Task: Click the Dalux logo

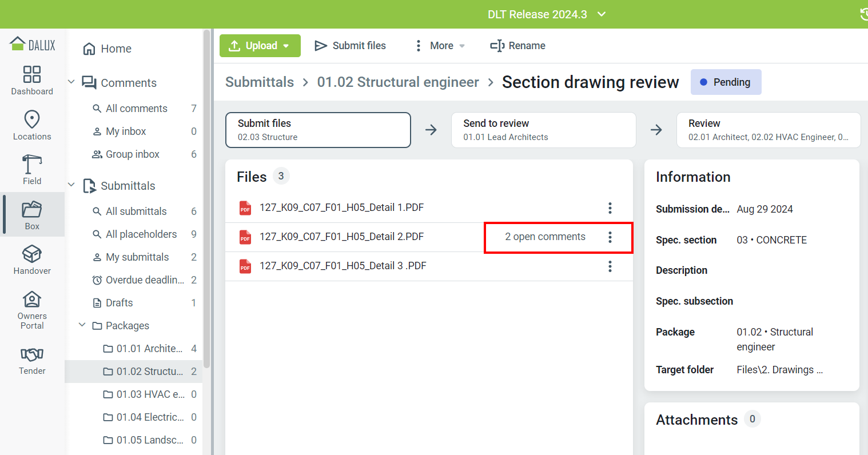Action: coord(33,45)
